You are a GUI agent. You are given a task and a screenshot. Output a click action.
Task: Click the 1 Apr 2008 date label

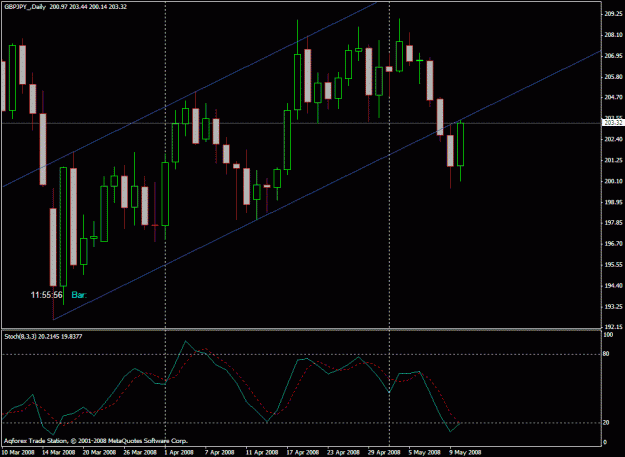pos(179,453)
